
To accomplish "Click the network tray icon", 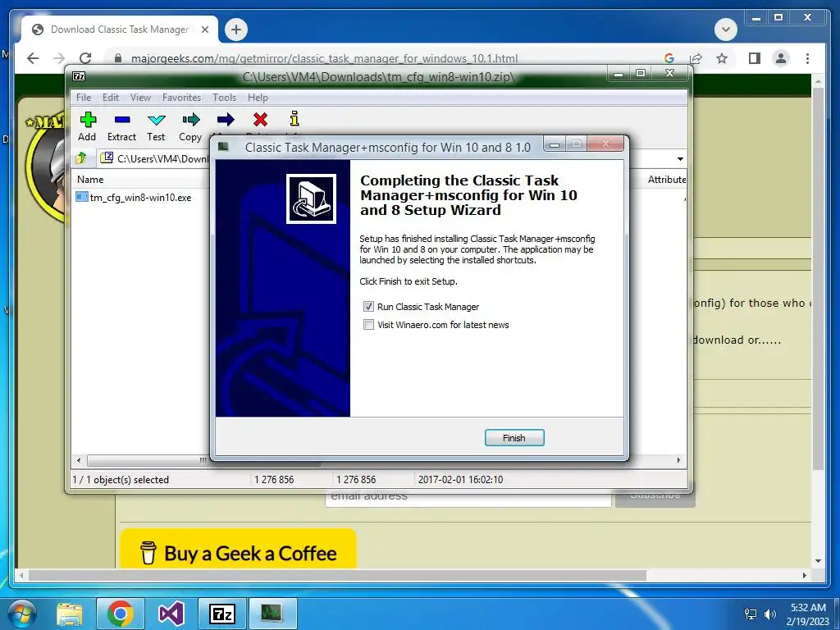I will (751, 614).
